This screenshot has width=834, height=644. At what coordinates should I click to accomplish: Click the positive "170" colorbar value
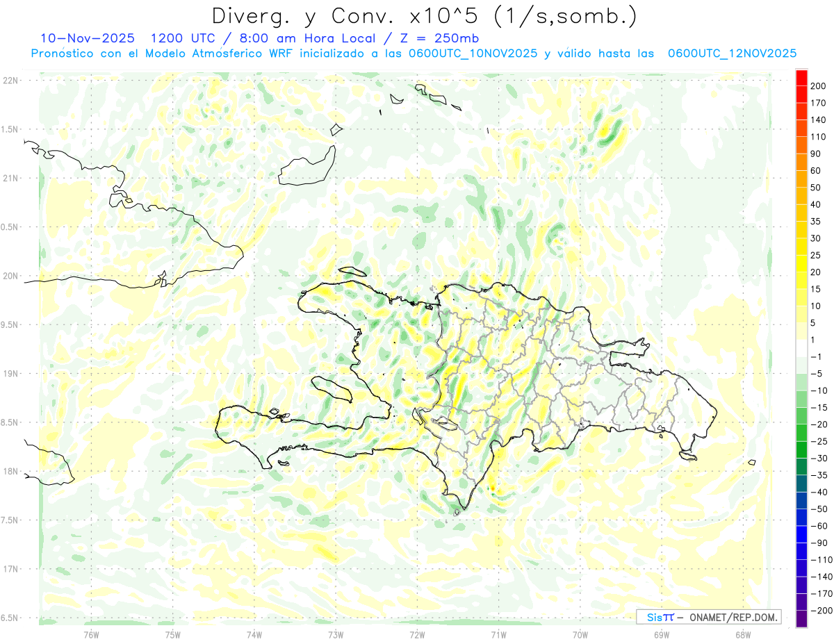click(819, 103)
